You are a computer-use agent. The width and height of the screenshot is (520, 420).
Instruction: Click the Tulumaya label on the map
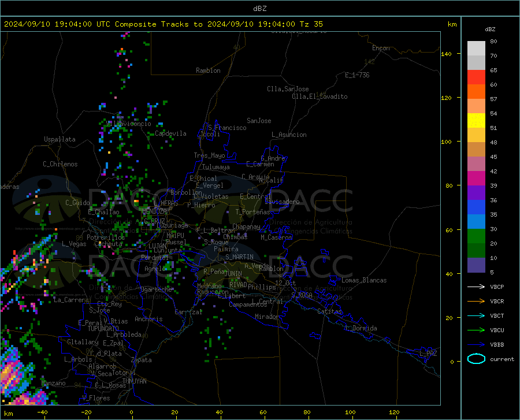216,167
